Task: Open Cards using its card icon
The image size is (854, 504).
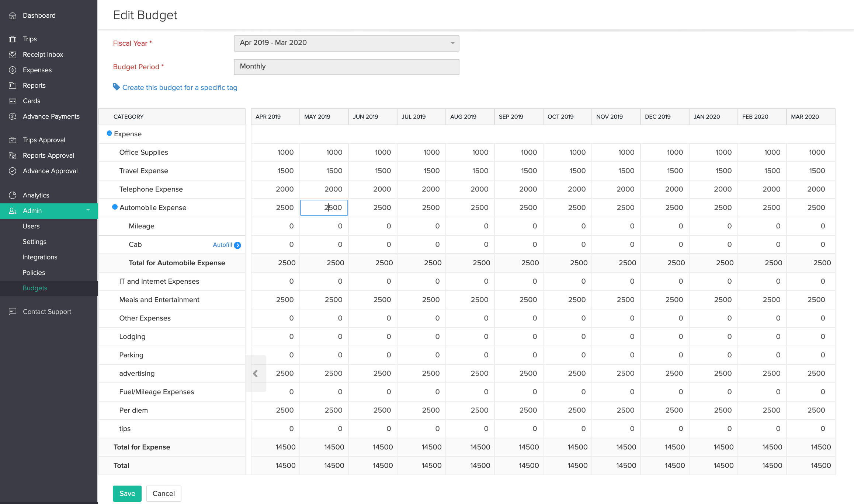Action: pyautogui.click(x=13, y=101)
